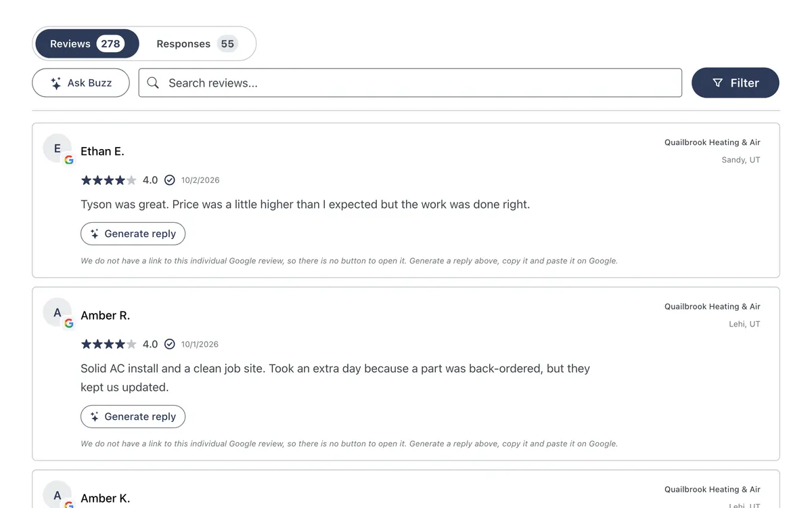This screenshot has height=508, width=812.
Task: Open the Responses tab
Action: coord(197,43)
